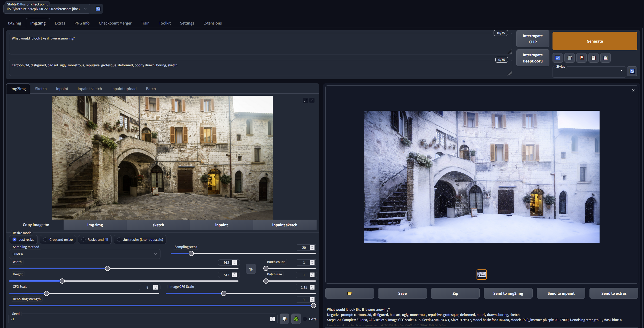This screenshot has width=644, height=328.
Task: Click the clipboard apply styles icon
Action: click(593, 58)
